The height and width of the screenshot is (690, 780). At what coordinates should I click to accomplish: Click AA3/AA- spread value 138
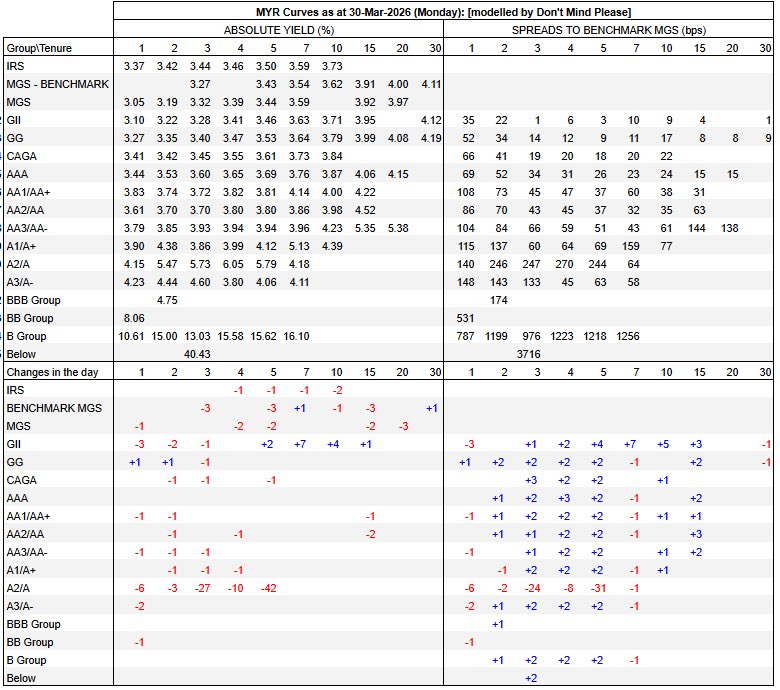pyautogui.click(x=729, y=228)
